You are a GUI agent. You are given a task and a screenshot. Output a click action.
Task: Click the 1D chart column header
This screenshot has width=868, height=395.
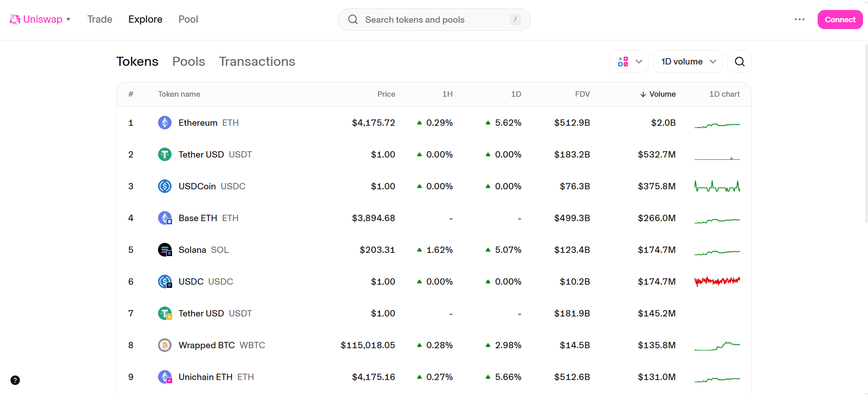tap(725, 94)
